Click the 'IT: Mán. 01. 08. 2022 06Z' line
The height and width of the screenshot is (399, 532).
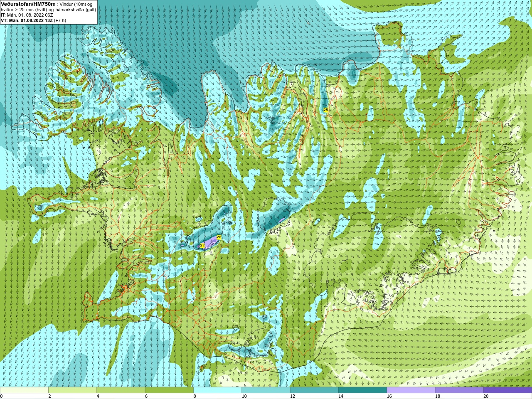pos(27,15)
